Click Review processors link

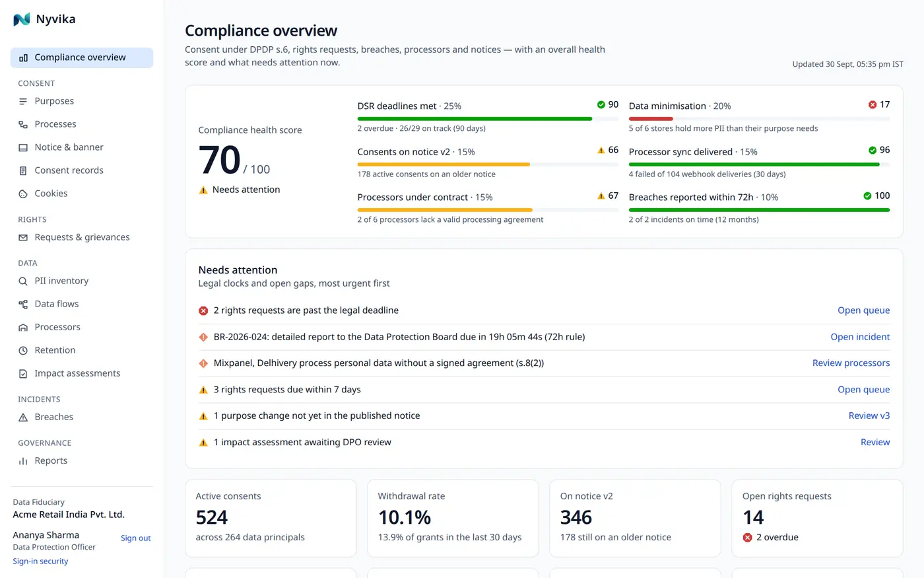click(851, 363)
